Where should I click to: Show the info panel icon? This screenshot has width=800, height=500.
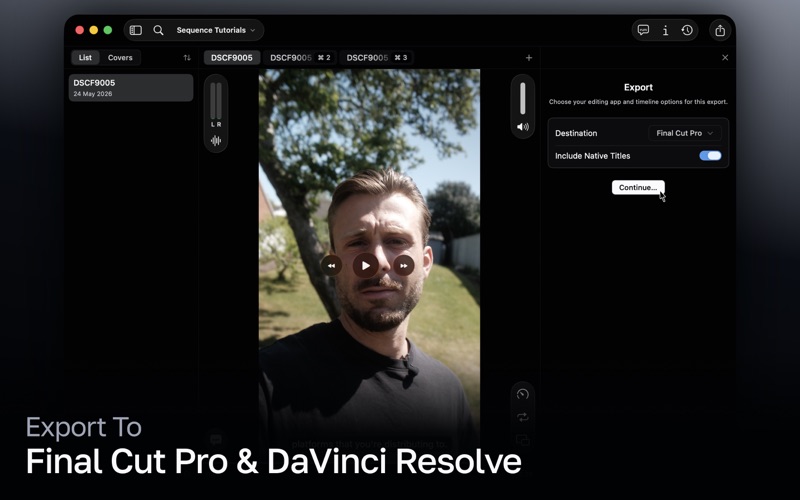665,31
